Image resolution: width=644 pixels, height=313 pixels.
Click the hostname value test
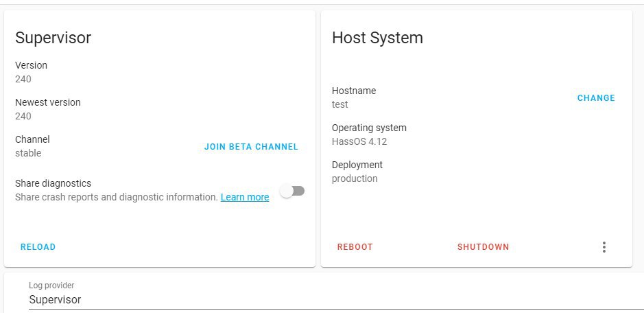point(339,104)
